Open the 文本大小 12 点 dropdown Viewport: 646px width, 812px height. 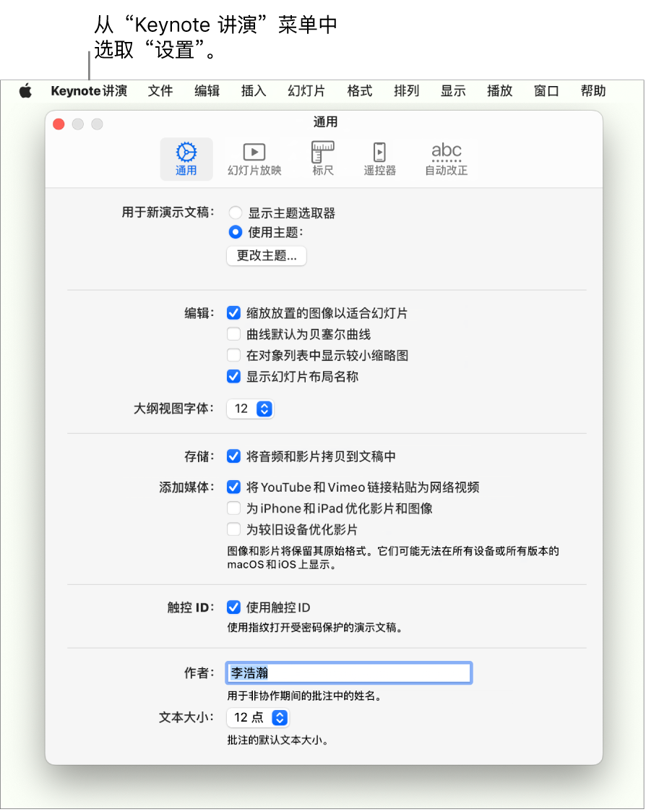(x=258, y=717)
